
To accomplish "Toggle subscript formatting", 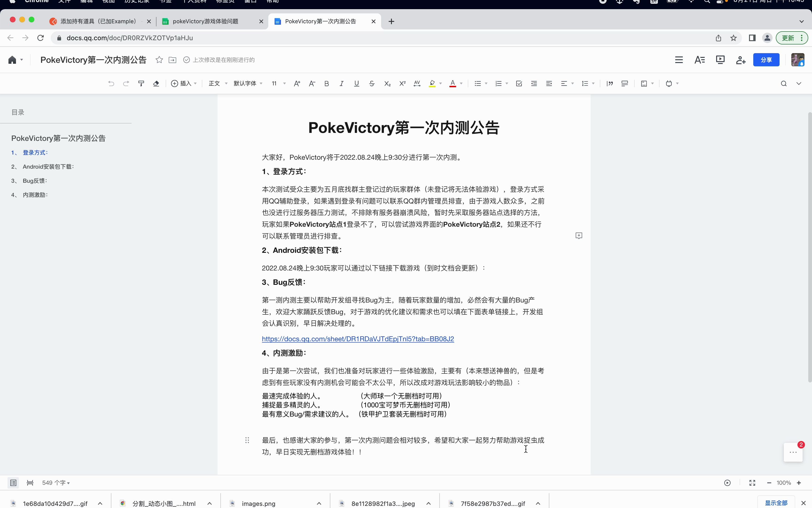I will (x=387, y=84).
